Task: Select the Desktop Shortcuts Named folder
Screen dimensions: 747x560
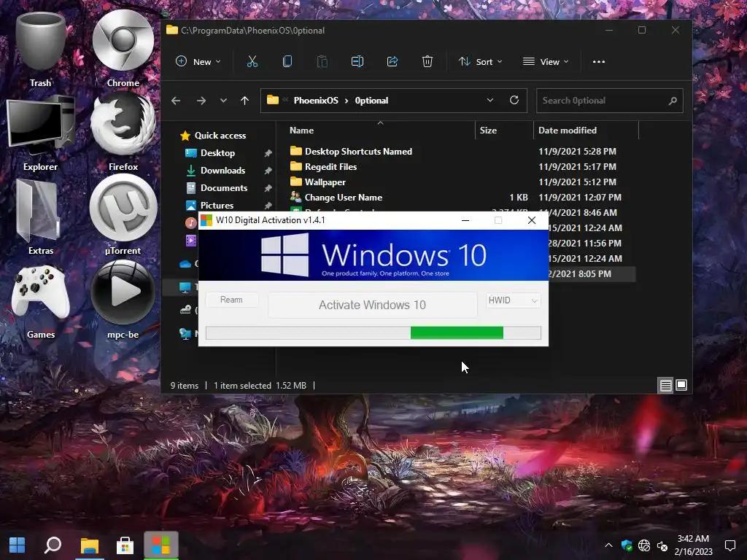Action: tap(358, 152)
